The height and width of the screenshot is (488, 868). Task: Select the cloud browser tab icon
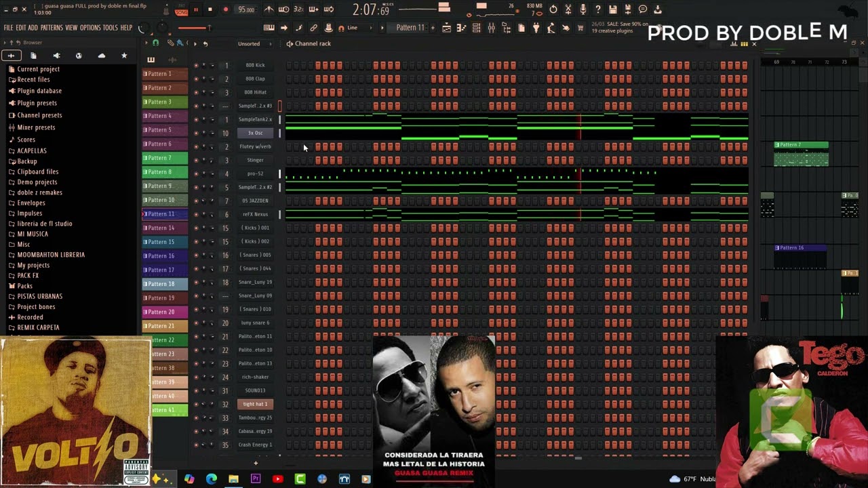102,56
